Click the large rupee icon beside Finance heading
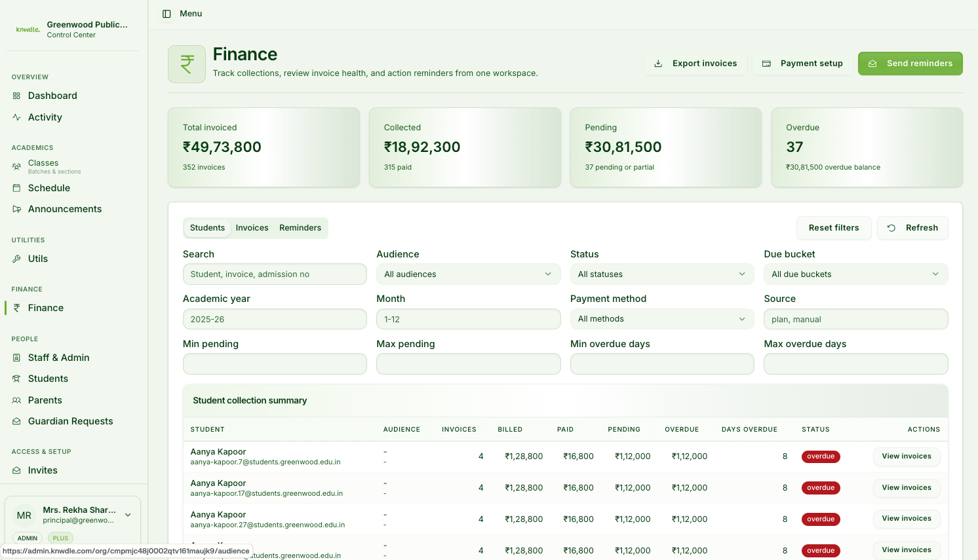This screenshot has height=560, width=978. 187,64
